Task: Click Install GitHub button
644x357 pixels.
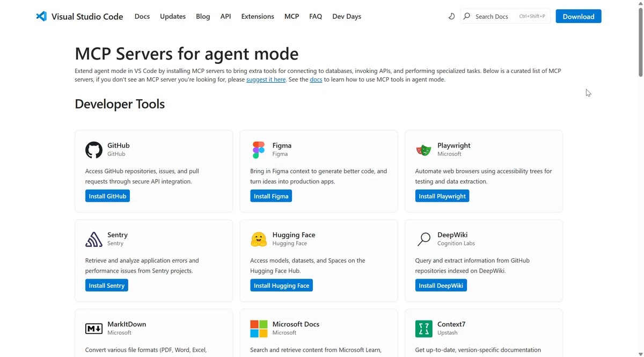Action: 107,196
